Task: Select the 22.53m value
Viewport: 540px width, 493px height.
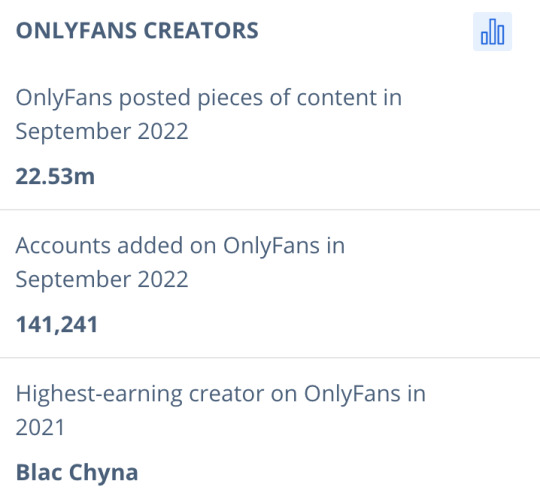Action: tap(55, 176)
